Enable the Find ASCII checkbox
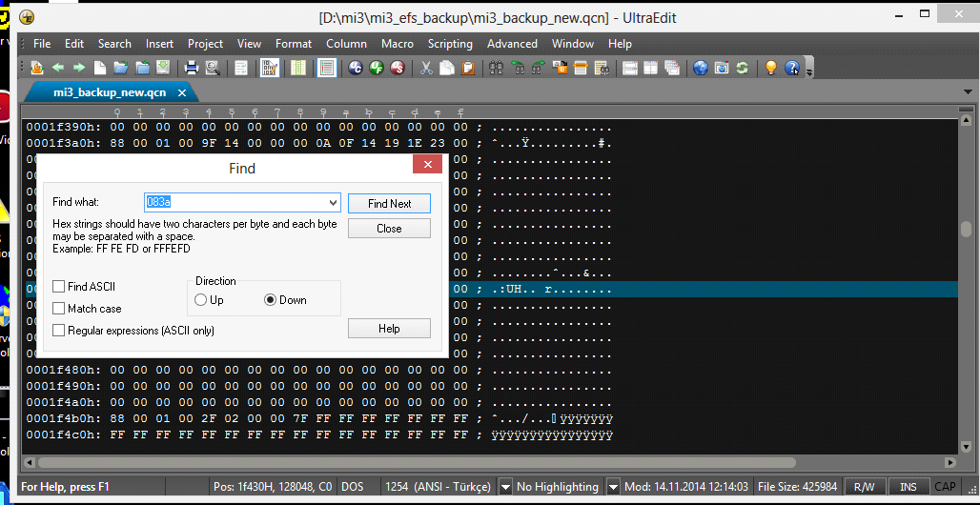Image resolution: width=980 pixels, height=505 pixels. [59, 287]
